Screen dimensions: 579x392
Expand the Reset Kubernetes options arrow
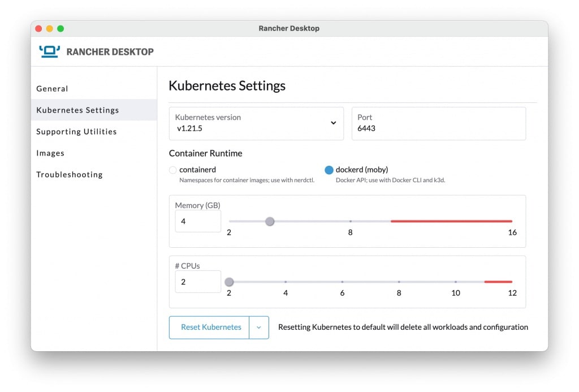(259, 328)
